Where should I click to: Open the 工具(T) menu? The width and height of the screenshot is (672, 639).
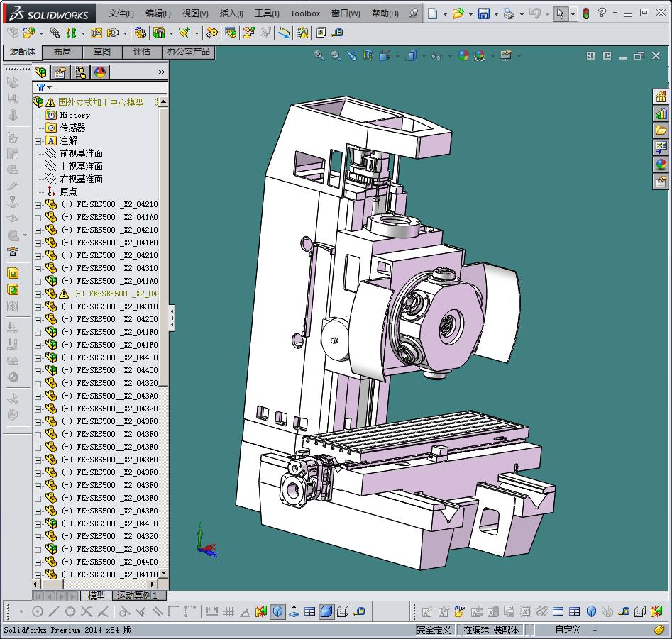(x=267, y=13)
